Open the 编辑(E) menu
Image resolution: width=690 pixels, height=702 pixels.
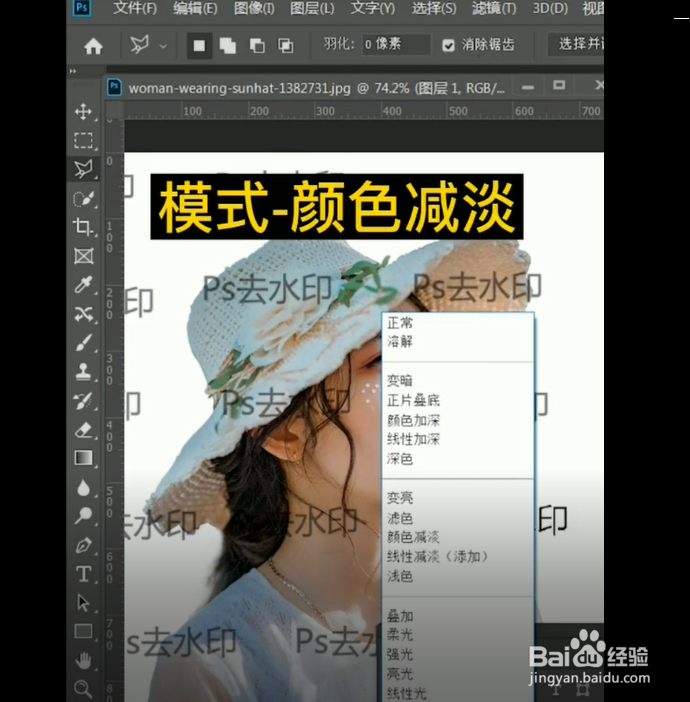pyautogui.click(x=195, y=8)
